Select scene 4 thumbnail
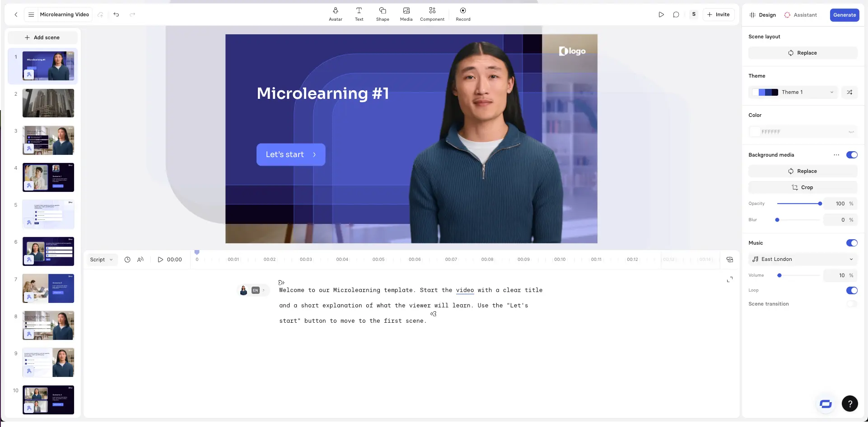This screenshot has width=868, height=427. [48, 177]
